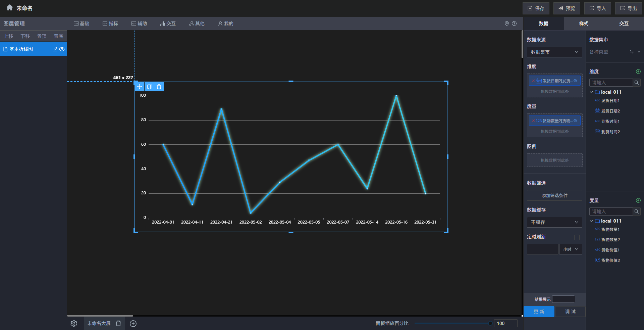
Task: Open the help question mark icon
Action: tap(514, 23)
